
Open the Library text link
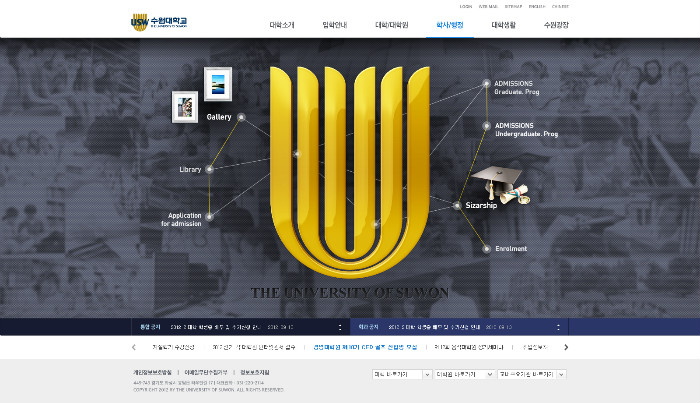[x=190, y=170]
